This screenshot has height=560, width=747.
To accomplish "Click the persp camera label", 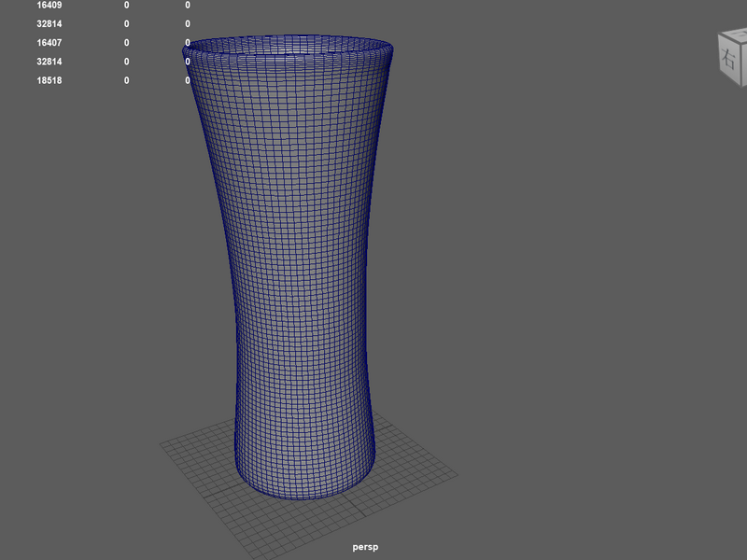I will click(365, 547).
